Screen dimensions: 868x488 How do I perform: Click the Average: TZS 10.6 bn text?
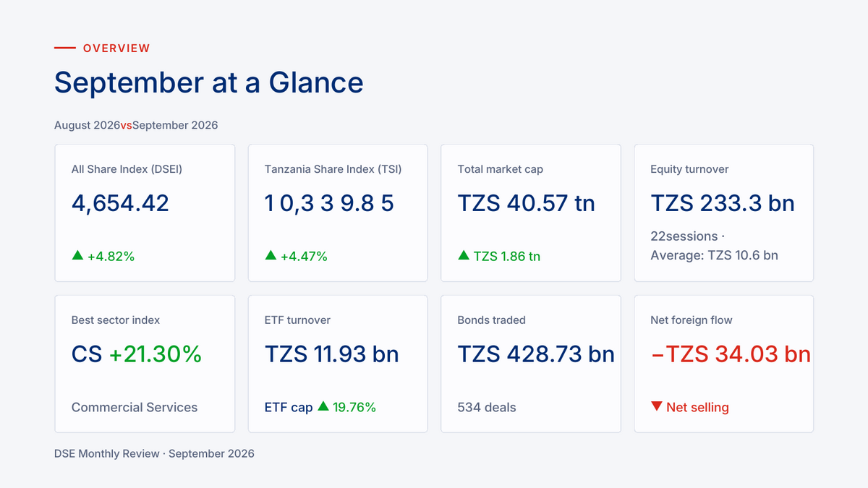[715, 255]
